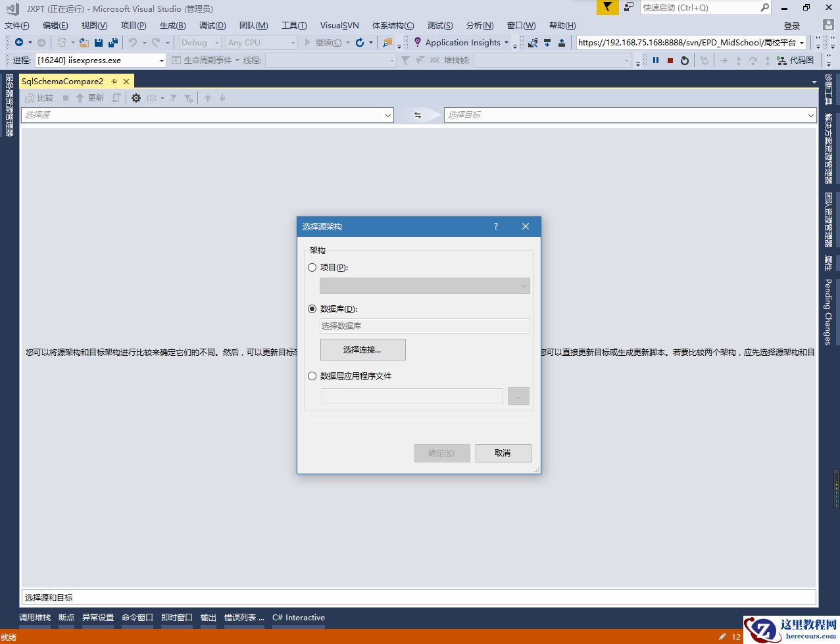Open the 文件(F) menu
Image resolution: width=840 pixels, height=644 pixels.
tap(17, 25)
